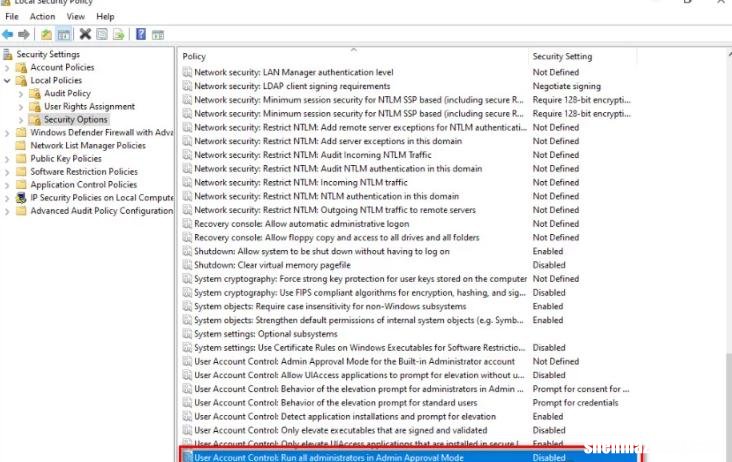Click icon beside LAN Manager authentication level policy
732x462 pixels.
click(x=187, y=72)
